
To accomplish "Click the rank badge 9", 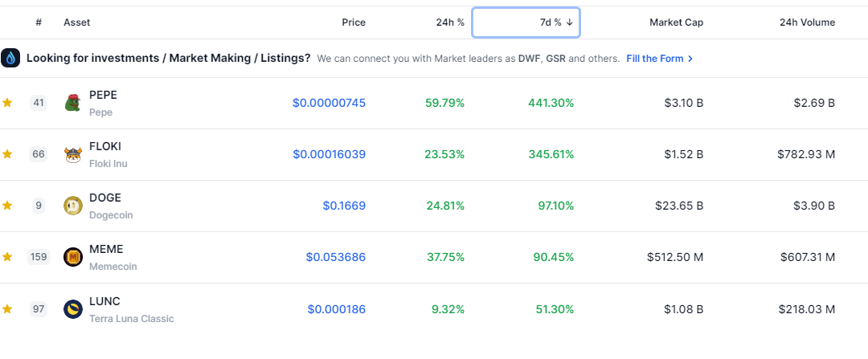I will pos(39,206).
